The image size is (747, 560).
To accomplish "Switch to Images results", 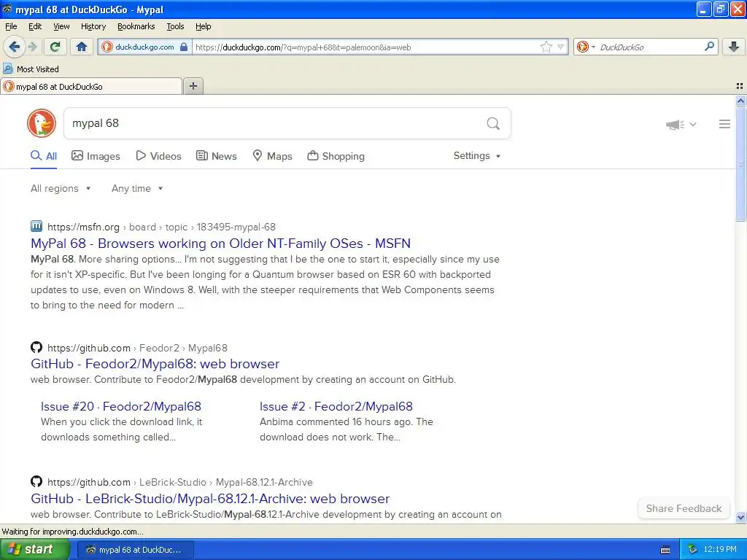I will pos(96,156).
